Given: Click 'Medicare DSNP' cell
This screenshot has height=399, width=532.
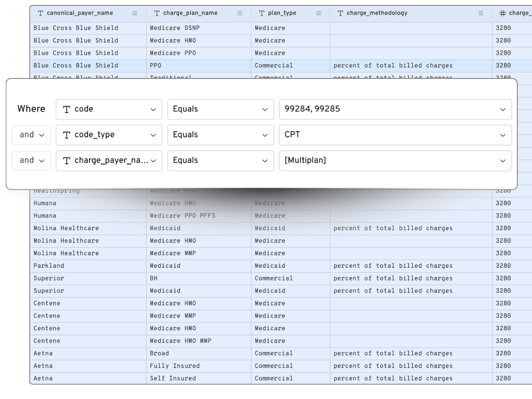Looking at the screenshot, I should pyautogui.click(x=199, y=28).
